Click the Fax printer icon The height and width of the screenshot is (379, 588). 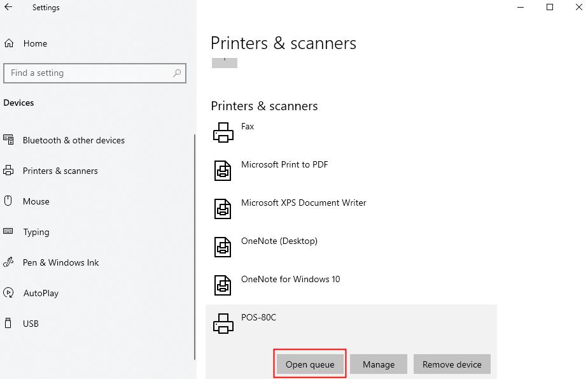point(223,132)
